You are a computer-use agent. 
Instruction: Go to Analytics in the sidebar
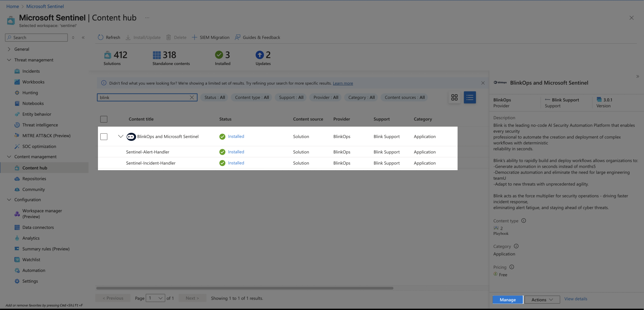tap(31, 238)
